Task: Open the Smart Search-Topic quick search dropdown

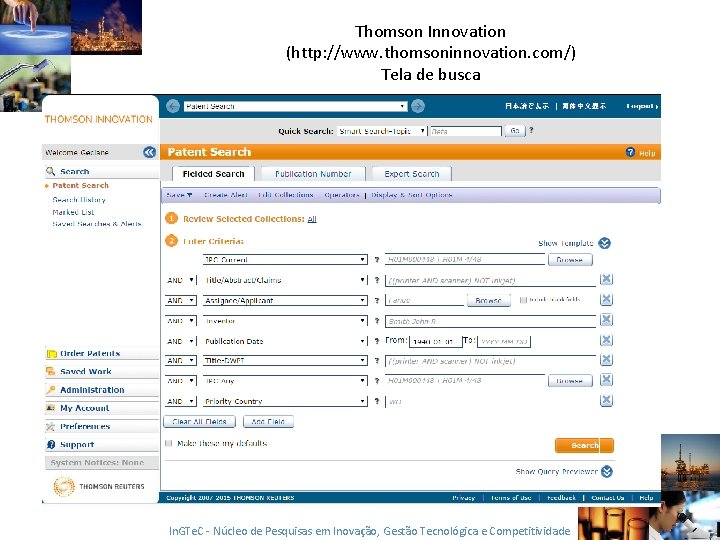Action: tap(382, 131)
